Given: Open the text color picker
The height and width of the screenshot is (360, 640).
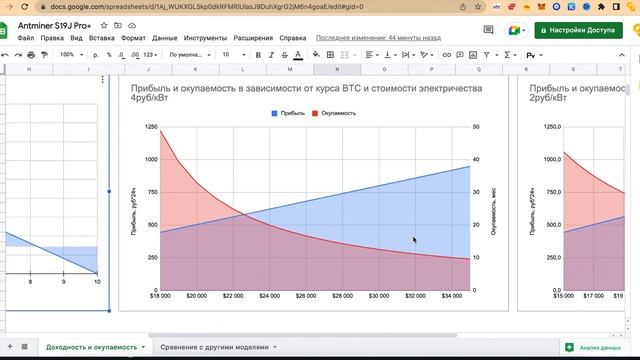Looking at the screenshot, I should point(298,55).
